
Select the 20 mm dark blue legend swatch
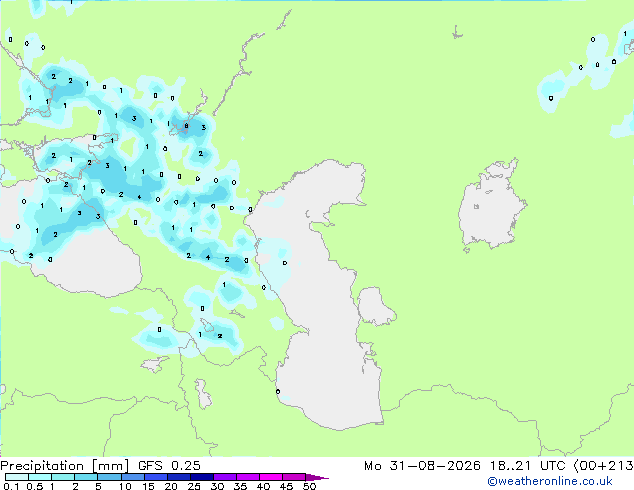[x=178, y=477]
